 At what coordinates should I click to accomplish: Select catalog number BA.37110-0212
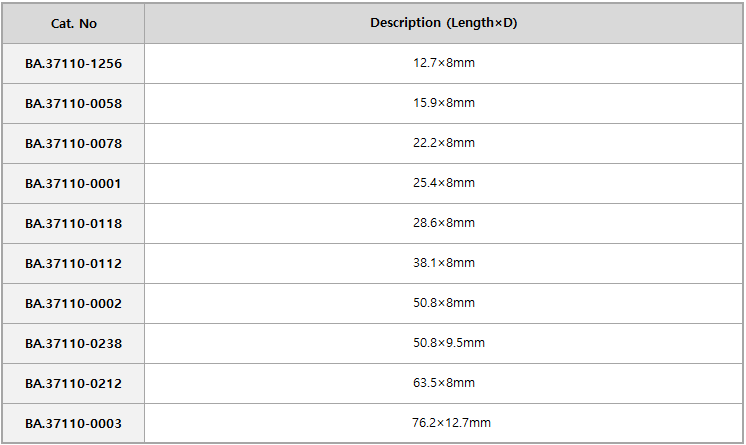point(74,384)
